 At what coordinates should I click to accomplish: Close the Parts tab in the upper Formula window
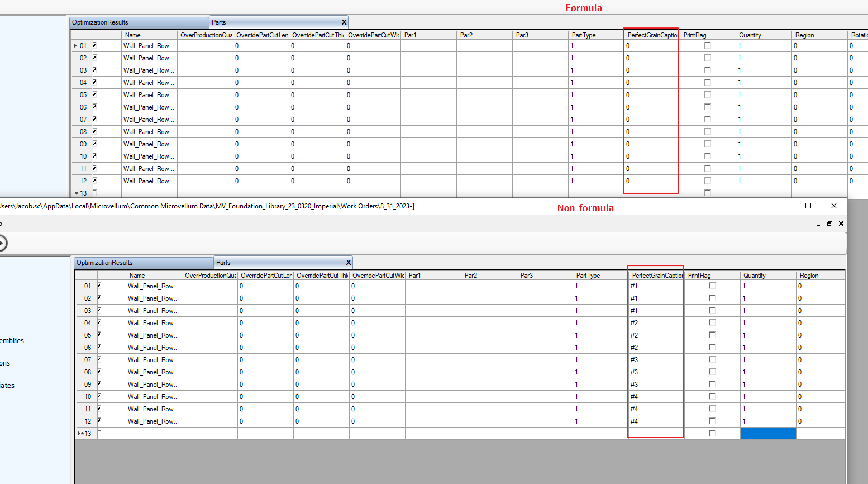(344, 22)
